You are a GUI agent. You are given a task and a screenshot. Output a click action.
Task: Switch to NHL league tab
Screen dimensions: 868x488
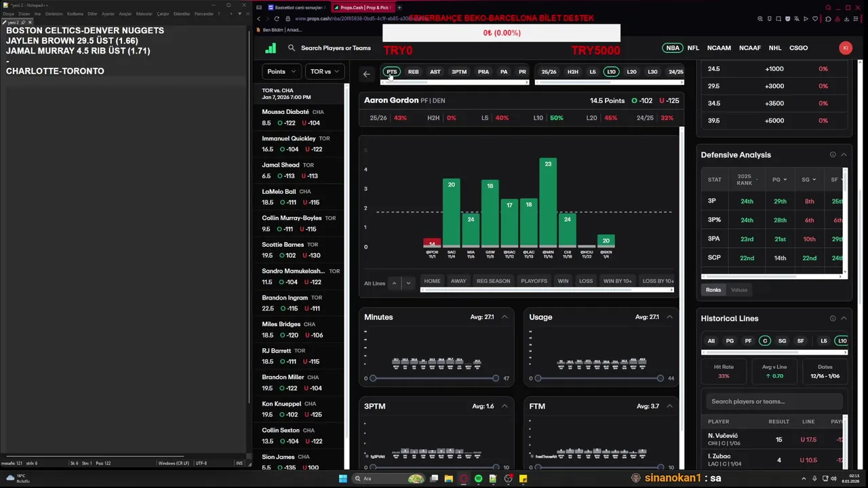tap(775, 48)
